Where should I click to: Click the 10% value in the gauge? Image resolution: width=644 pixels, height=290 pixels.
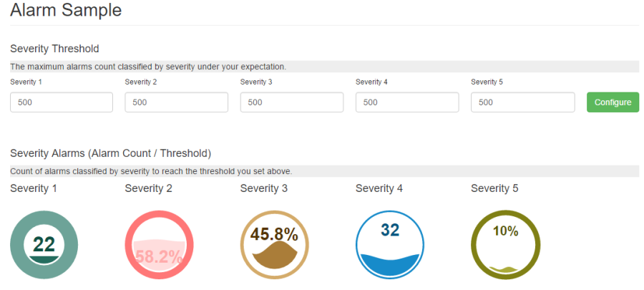(505, 231)
